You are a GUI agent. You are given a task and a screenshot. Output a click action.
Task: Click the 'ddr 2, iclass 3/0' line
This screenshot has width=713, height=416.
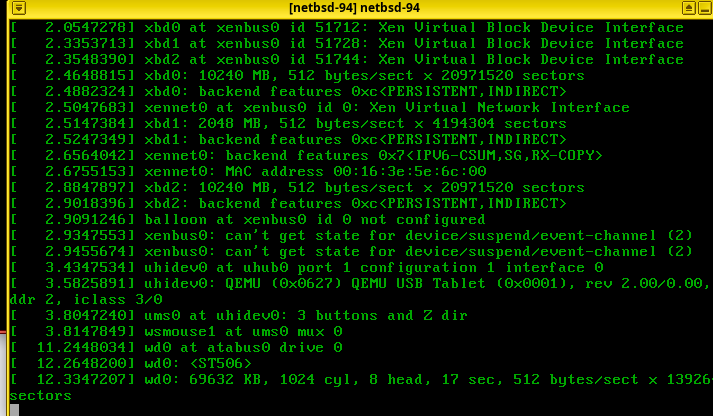click(86, 300)
